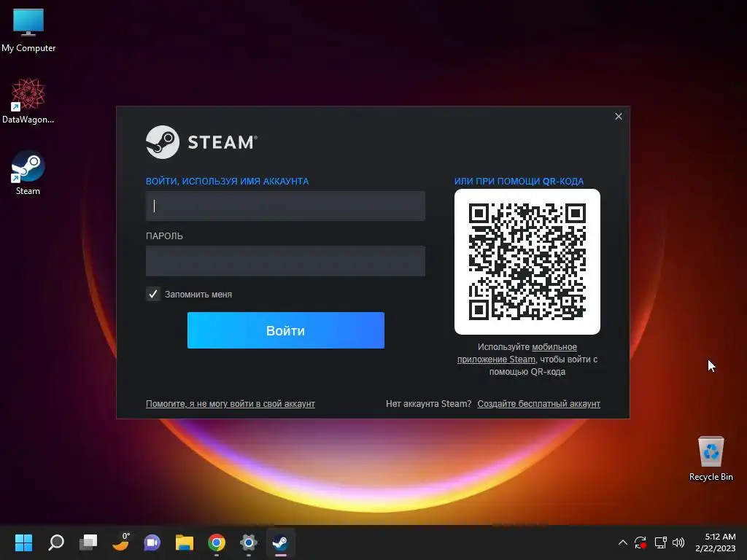This screenshot has width=747, height=560.
Task: Click the Steam logo in login window
Action: pyautogui.click(x=201, y=142)
